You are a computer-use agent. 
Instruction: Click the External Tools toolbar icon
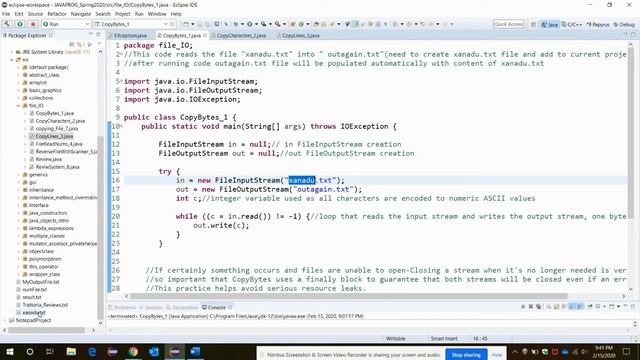[278, 24]
